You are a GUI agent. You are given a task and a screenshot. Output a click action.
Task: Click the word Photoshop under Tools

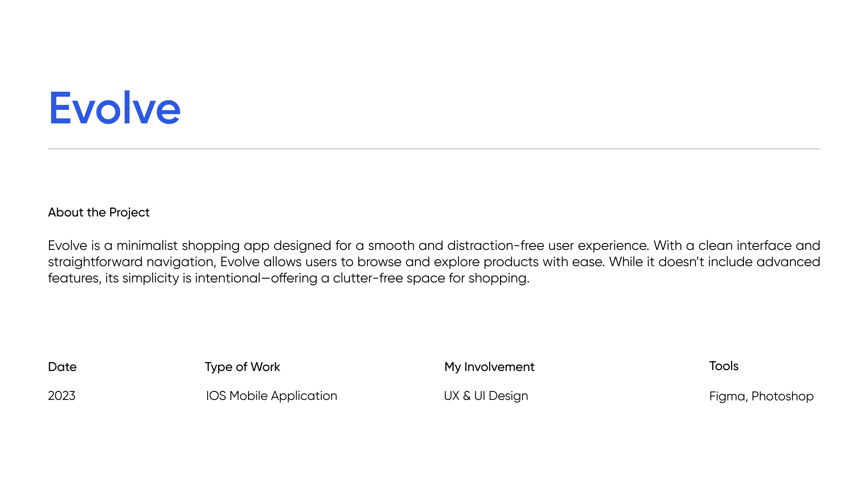tap(782, 396)
